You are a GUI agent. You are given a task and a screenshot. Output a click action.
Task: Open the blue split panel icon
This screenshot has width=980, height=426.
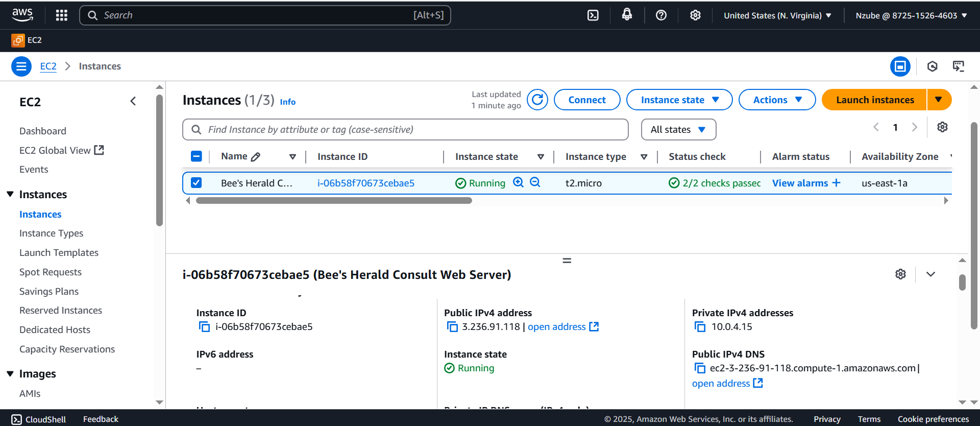pos(900,66)
